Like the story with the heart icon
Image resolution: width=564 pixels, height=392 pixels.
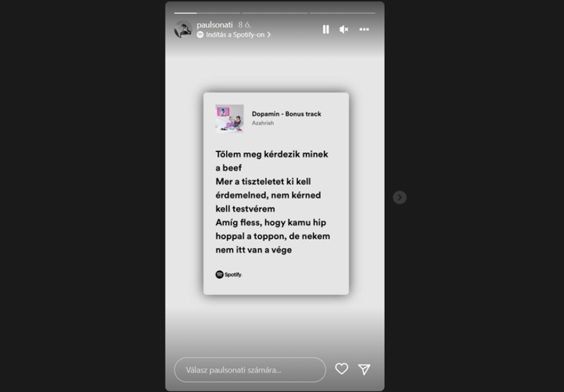tap(342, 369)
